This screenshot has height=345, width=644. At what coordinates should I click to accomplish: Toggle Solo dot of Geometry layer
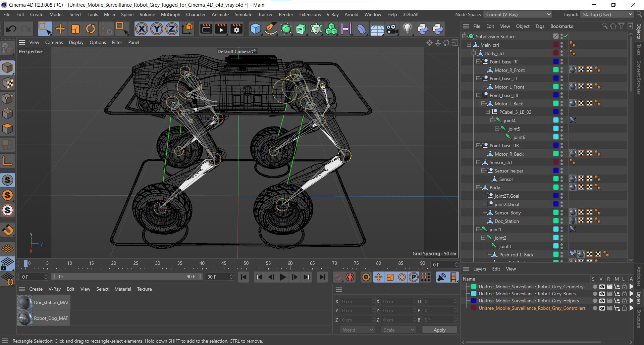click(595, 287)
